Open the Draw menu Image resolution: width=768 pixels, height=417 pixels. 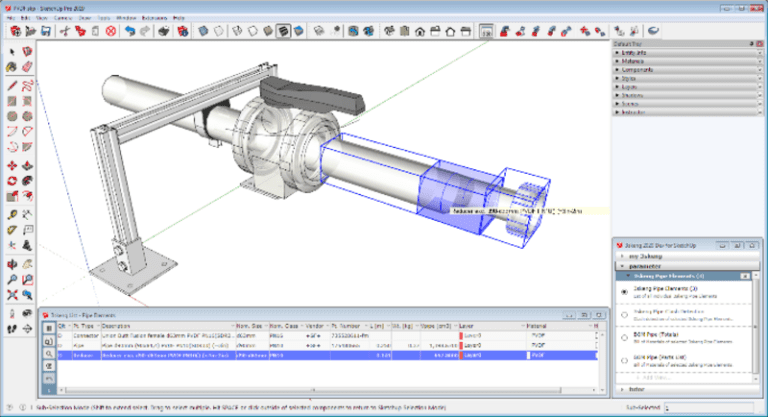pyautogui.click(x=85, y=18)
